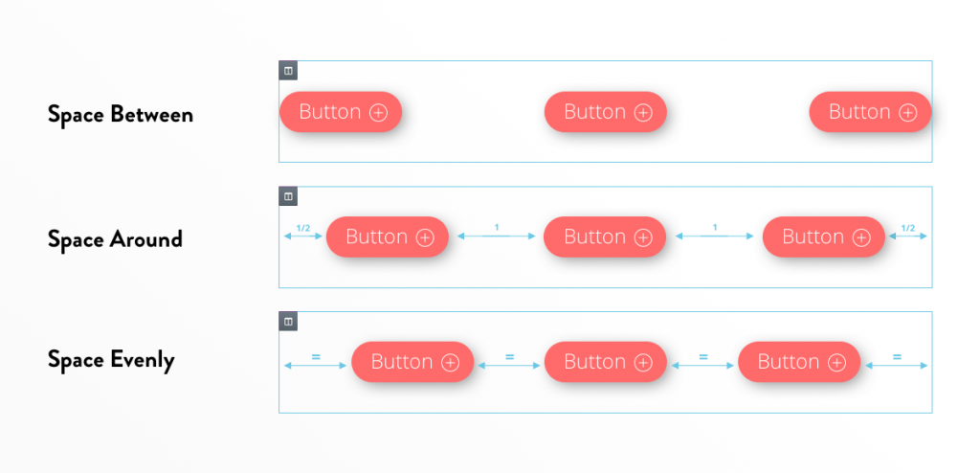Screen dimensions: 980x473
Task: Select the "Space Between" heading label
Action: click(x=121, y=115)
